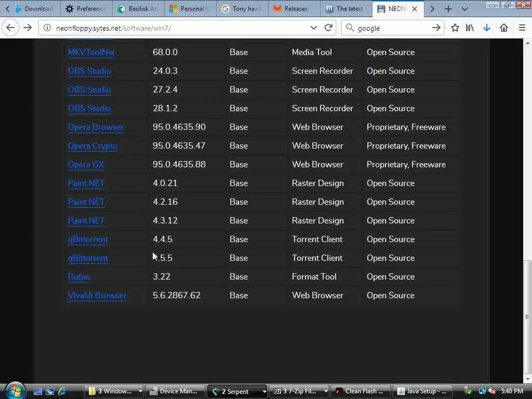The height and width of the screenshot is (399, 532).
Task: Click the Safely Remove Hardware tray icon
Action: pos(468,391)
